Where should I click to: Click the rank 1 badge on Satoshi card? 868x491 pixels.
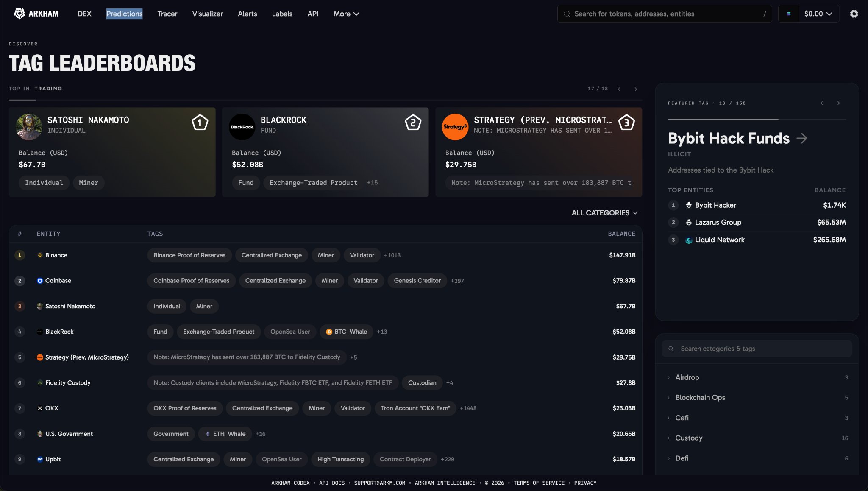point(200,123)
